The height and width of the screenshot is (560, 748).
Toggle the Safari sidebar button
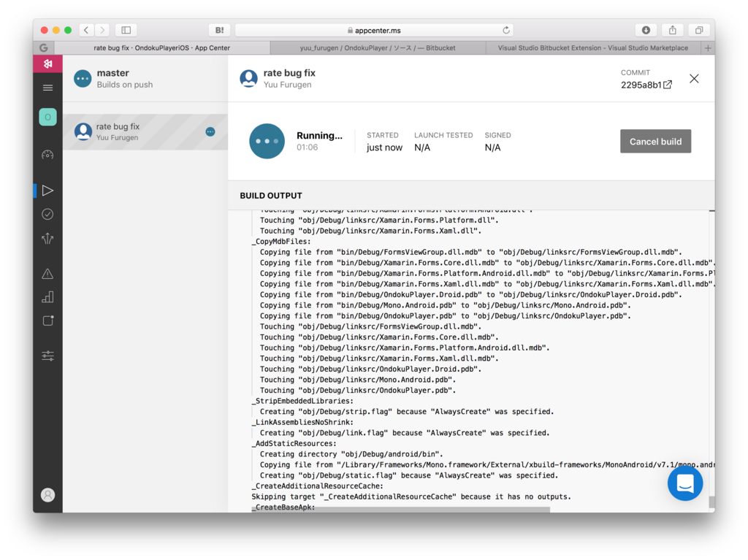[x=126, y=30]
